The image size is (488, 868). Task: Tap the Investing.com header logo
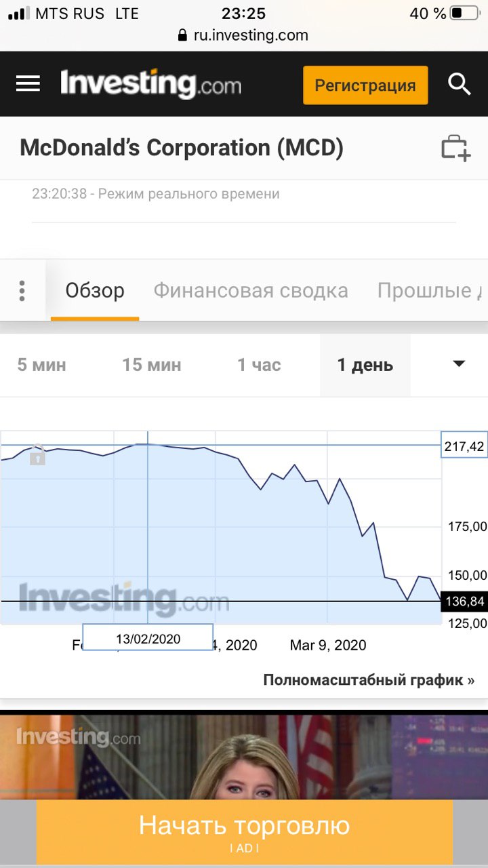pyautogui.click(x=150, y=84)
